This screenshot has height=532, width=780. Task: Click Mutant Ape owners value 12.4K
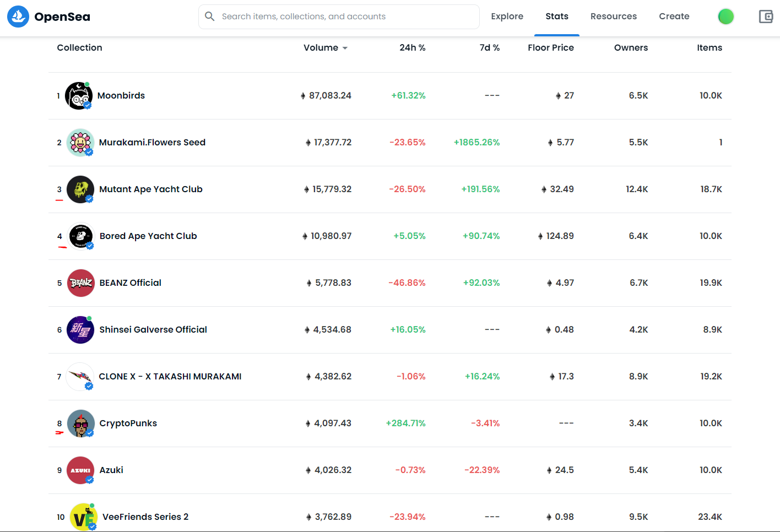(637, 189)
